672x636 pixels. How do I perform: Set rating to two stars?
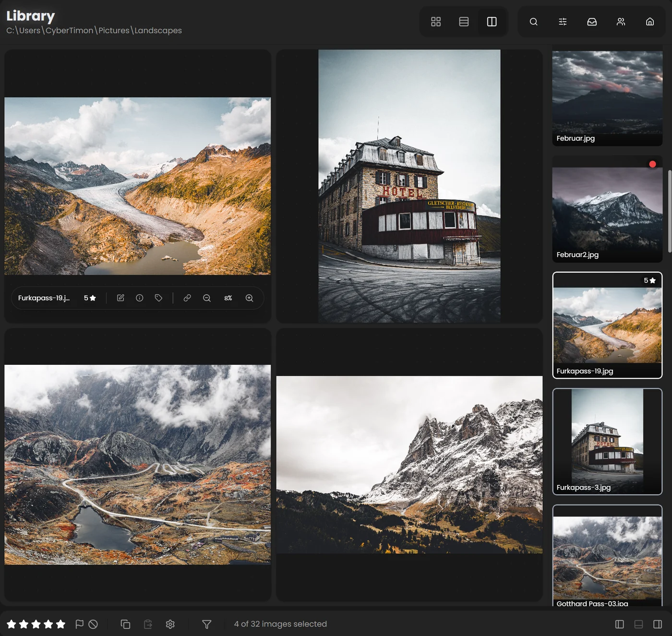point(24,624)
